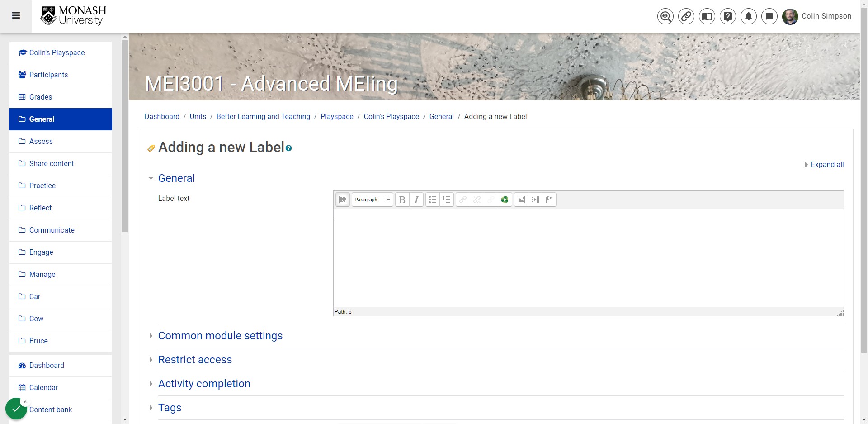Open the messages speech bubble icon
868x424 pixels.
point(769,17)
